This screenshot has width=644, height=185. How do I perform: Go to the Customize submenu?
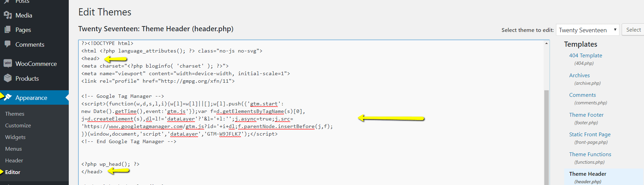click(18, 125)
